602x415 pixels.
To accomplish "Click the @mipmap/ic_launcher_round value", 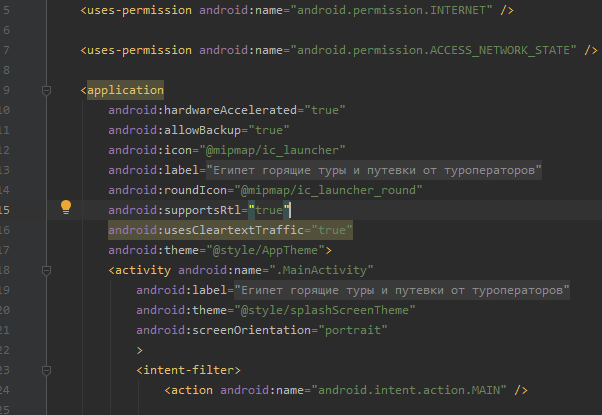I will tap(328, 190).
